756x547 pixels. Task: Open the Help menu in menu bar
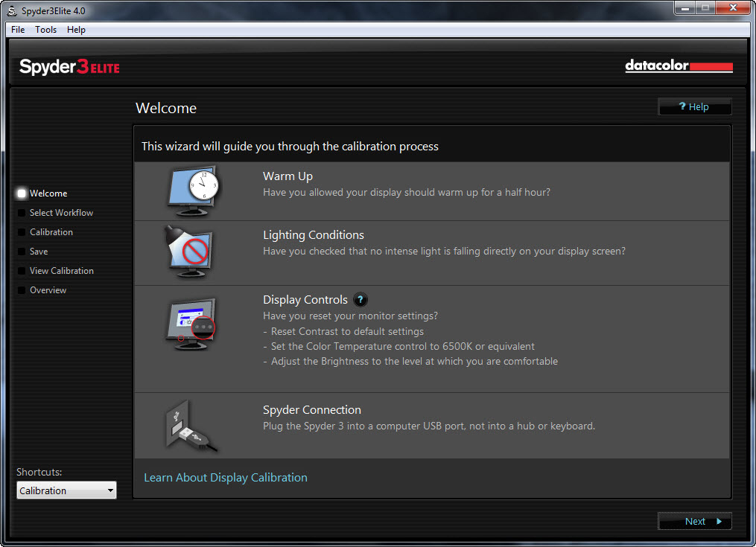pyautogui.click(x=76, y=30)
